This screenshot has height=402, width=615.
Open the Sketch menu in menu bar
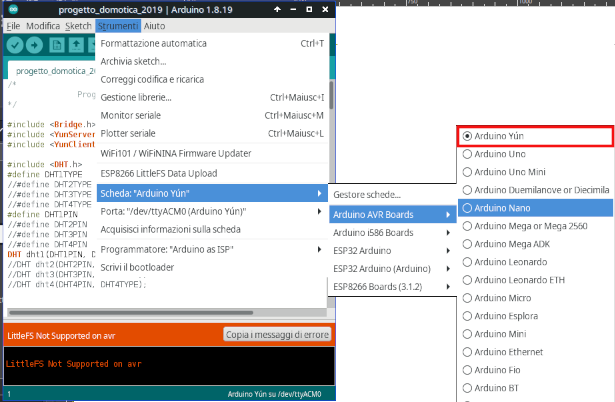click(x=78, y=25)
